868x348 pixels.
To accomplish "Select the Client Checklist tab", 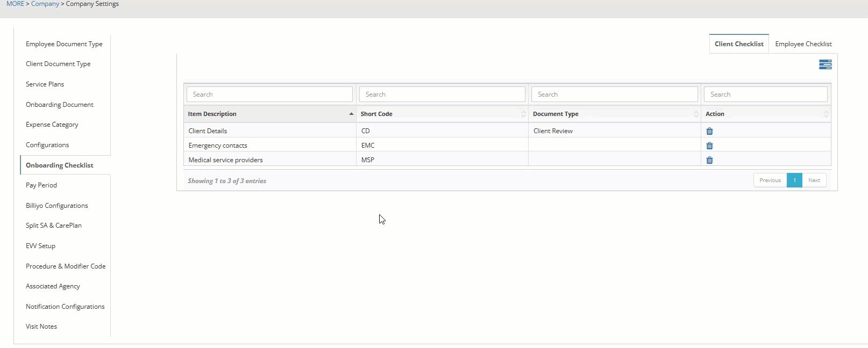I will [x=739, y=44].
